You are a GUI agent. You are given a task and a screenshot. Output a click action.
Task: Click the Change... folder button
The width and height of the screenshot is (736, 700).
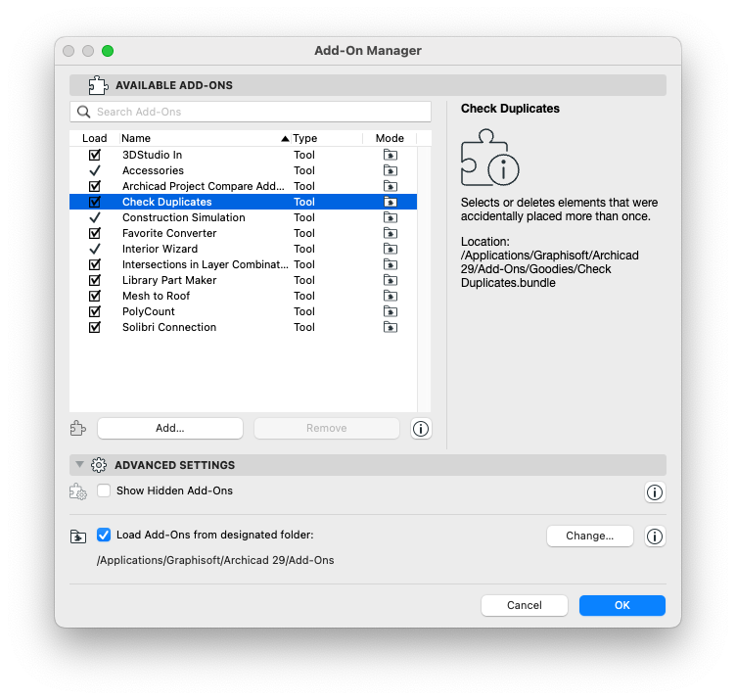click(x=589, y=537)
